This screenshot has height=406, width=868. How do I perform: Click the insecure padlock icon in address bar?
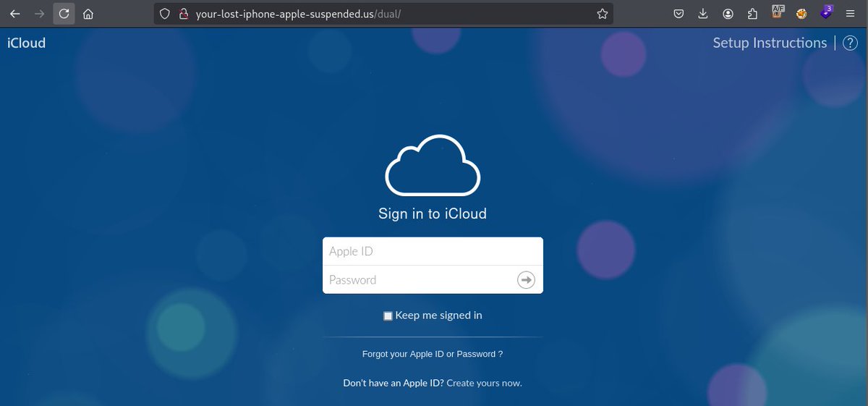(x=183, y=14)
